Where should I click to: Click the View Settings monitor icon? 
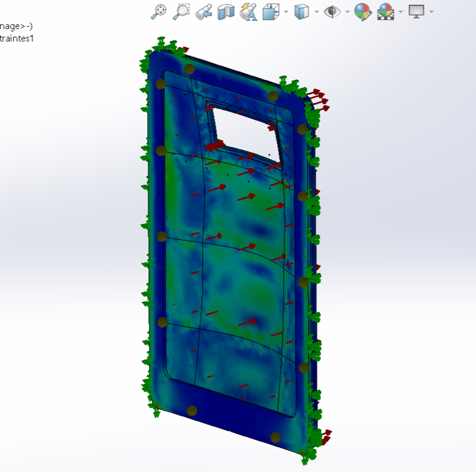pos(416,12)
